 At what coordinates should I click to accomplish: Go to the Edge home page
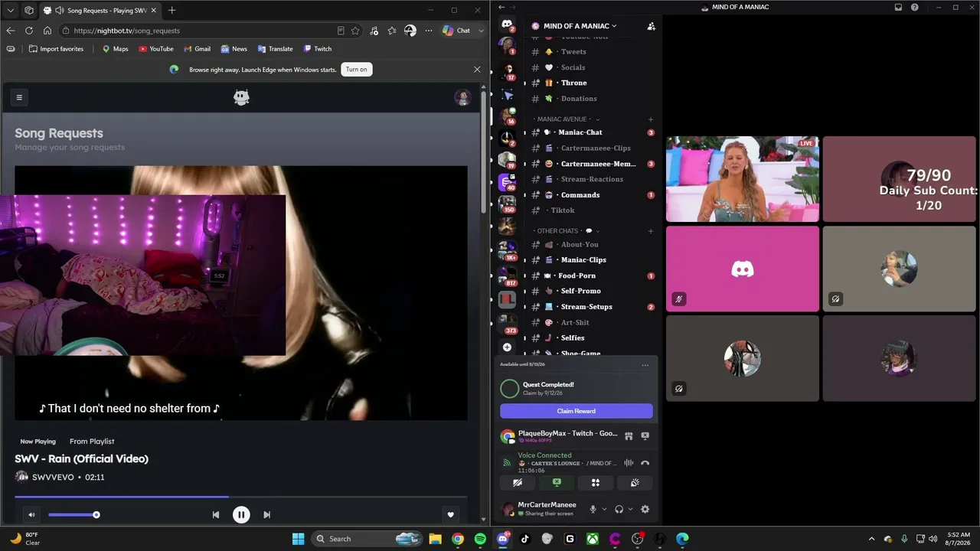47,31
